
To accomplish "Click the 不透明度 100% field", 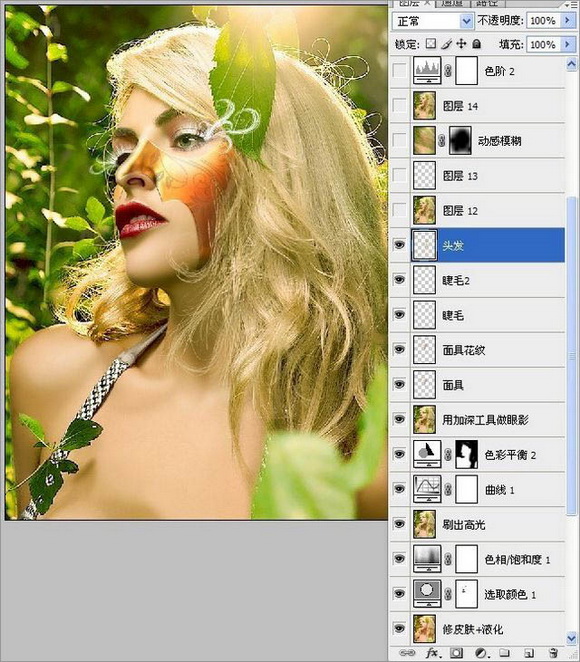I will pos(543,20).
